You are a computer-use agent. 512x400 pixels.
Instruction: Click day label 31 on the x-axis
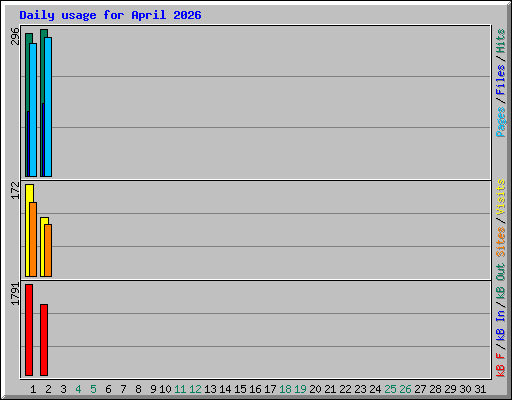pos(480,389)
